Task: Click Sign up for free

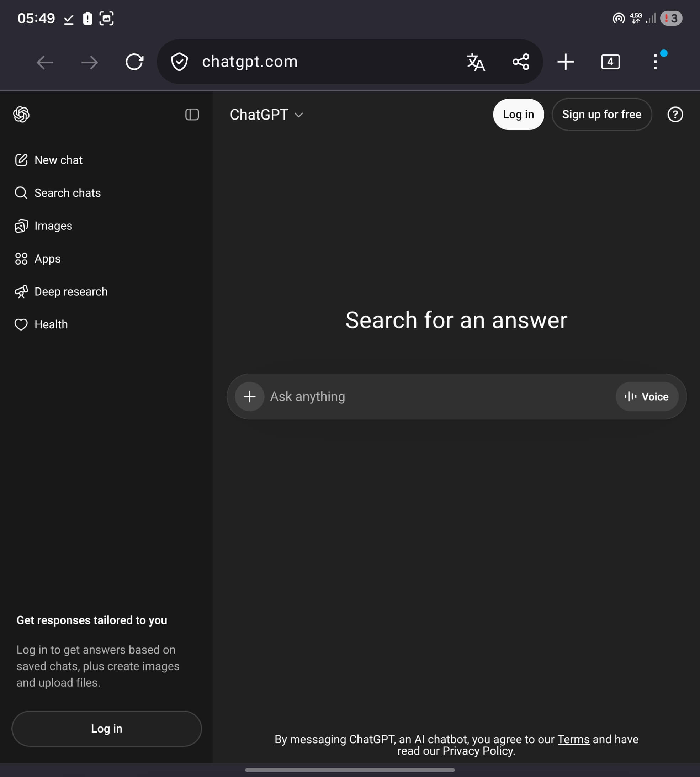Action: (601, 114)
